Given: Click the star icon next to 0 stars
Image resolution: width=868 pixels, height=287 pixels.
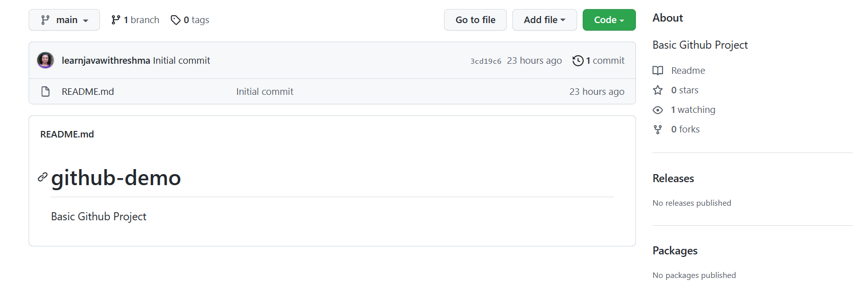Looking at the screenshot, I should point(658,90).
